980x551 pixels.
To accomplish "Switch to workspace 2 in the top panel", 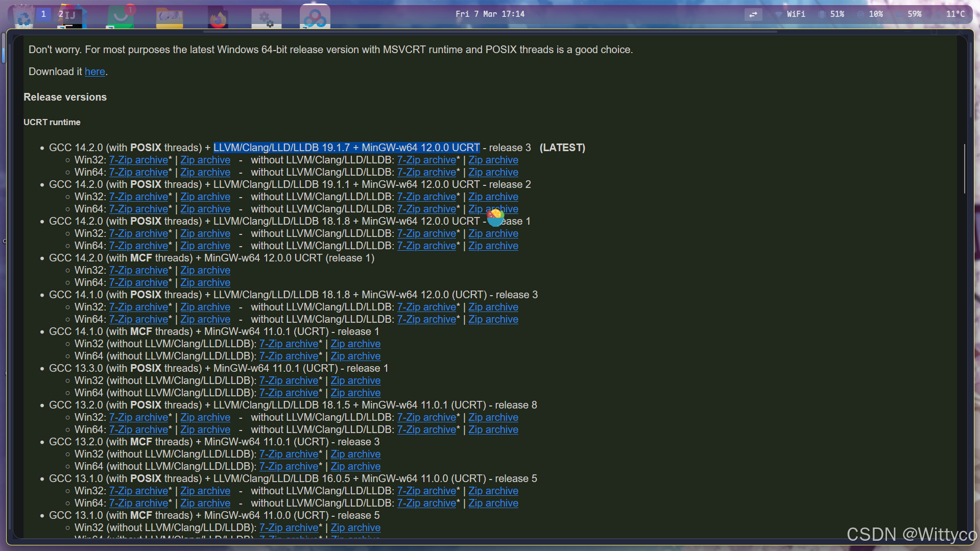I will click(x=61, y=14).
